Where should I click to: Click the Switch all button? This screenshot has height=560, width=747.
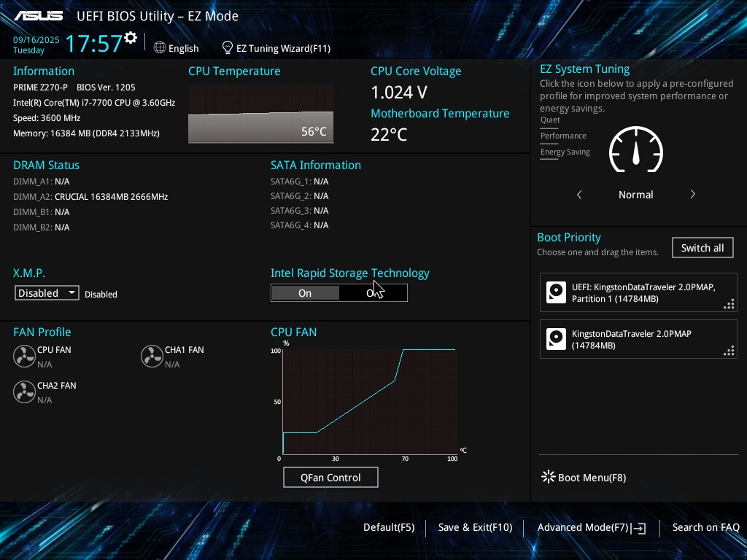click(703, 248)
